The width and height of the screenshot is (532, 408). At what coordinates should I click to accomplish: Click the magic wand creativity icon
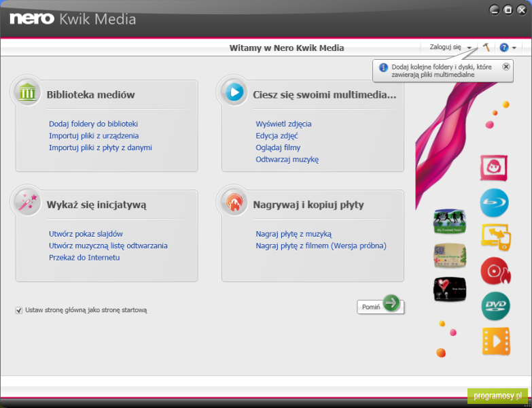click(x=27, y=202)
